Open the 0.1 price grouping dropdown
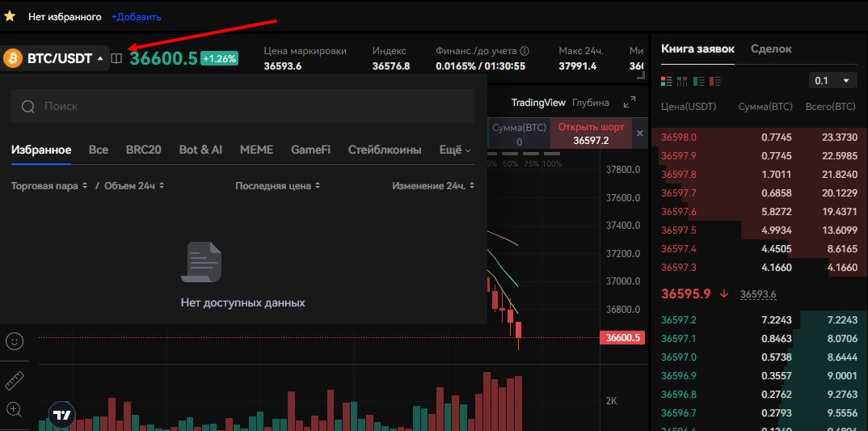The width and height of the screenshot is (868, 431). 832,81
